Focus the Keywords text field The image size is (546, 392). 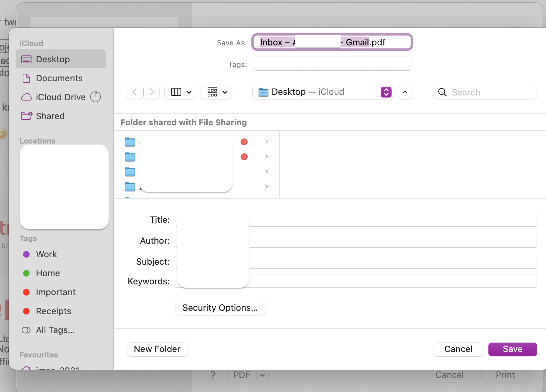356,281
